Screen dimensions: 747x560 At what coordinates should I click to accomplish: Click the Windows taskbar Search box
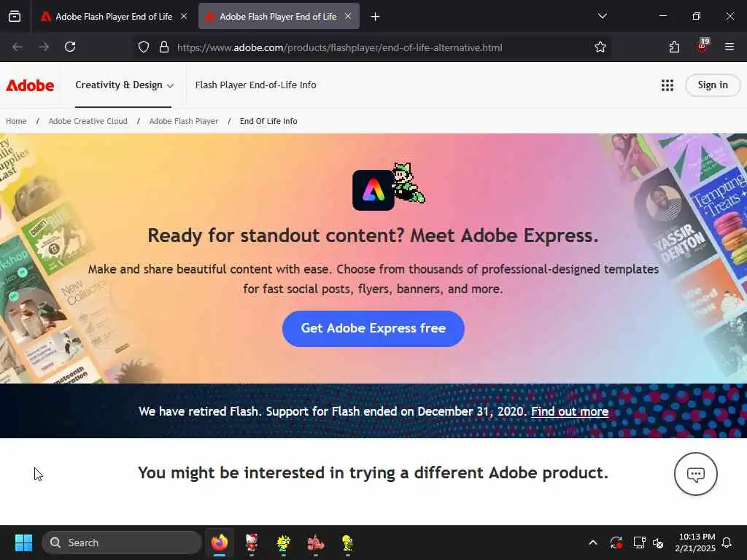point(122,542)
